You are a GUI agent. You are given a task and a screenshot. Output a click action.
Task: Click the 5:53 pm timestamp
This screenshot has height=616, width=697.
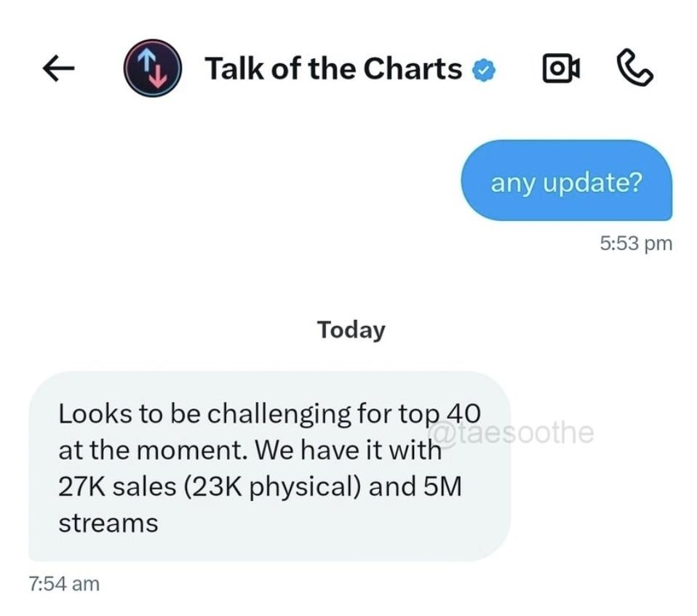point(636,244)
